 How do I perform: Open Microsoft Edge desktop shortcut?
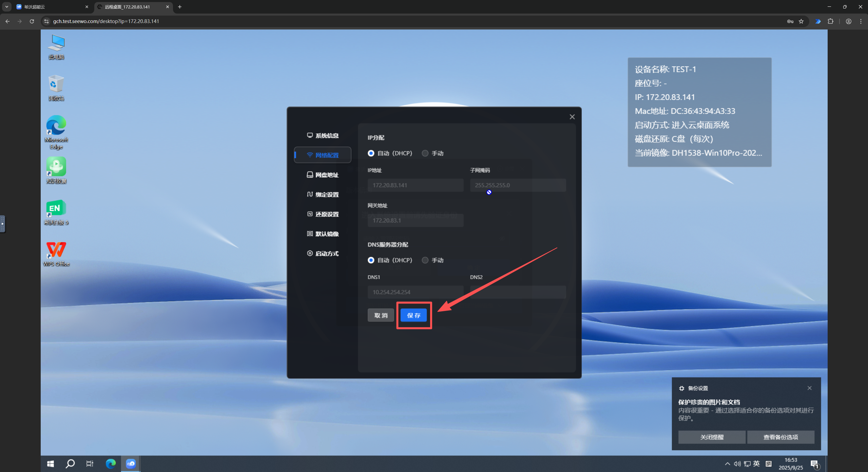click(x=56, y=125)
